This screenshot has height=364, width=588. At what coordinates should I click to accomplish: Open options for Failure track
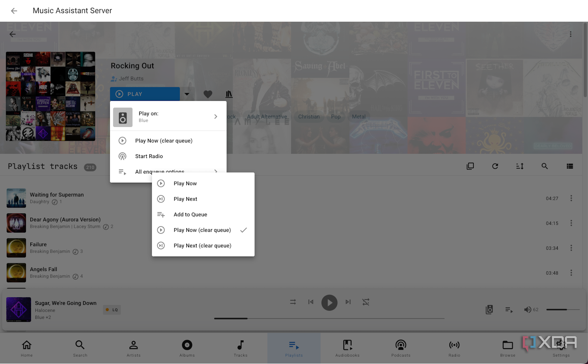tap(571, 248)
